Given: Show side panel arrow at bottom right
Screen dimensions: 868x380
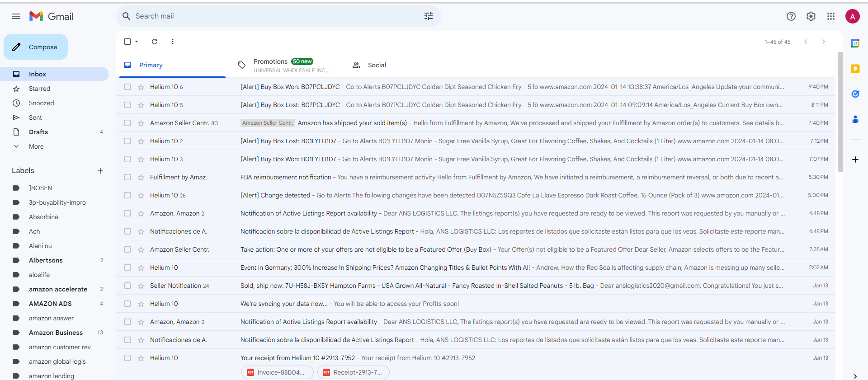Looking at the screenshot, I should coord(855,376).
